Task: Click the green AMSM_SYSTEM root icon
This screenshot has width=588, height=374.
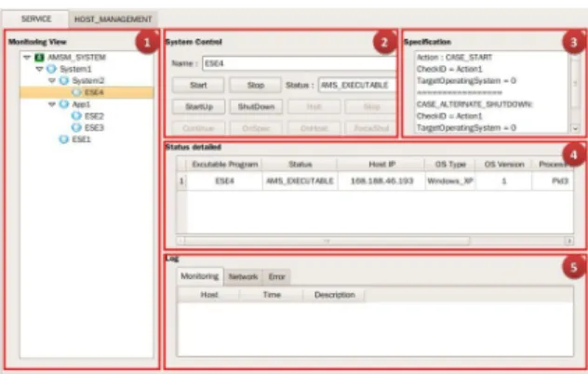Action: 39,58
